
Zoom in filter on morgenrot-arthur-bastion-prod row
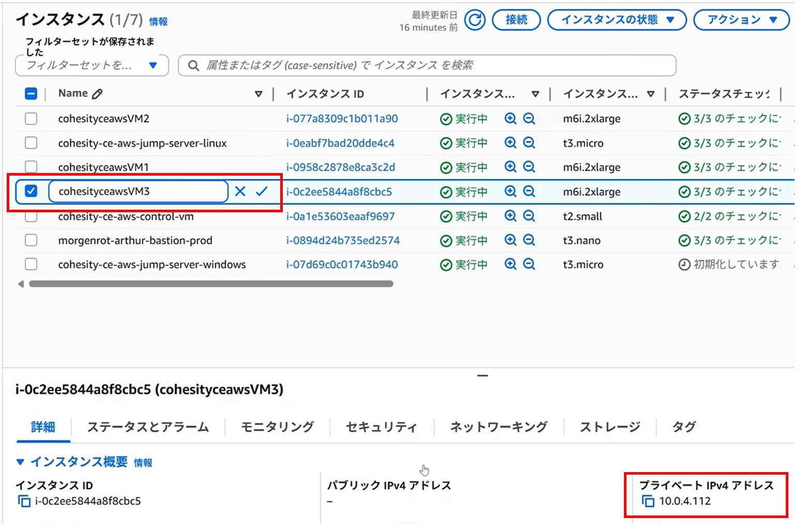coord(510,240)
